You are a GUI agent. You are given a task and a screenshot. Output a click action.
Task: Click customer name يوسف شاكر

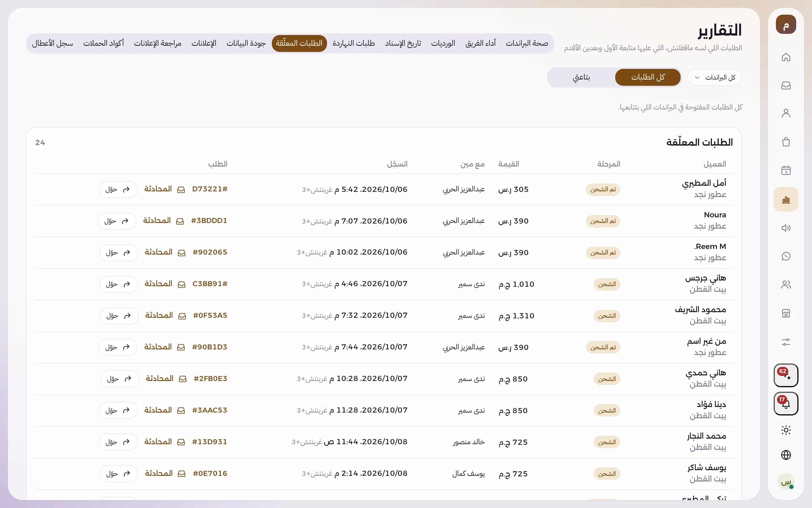point(707,467)
